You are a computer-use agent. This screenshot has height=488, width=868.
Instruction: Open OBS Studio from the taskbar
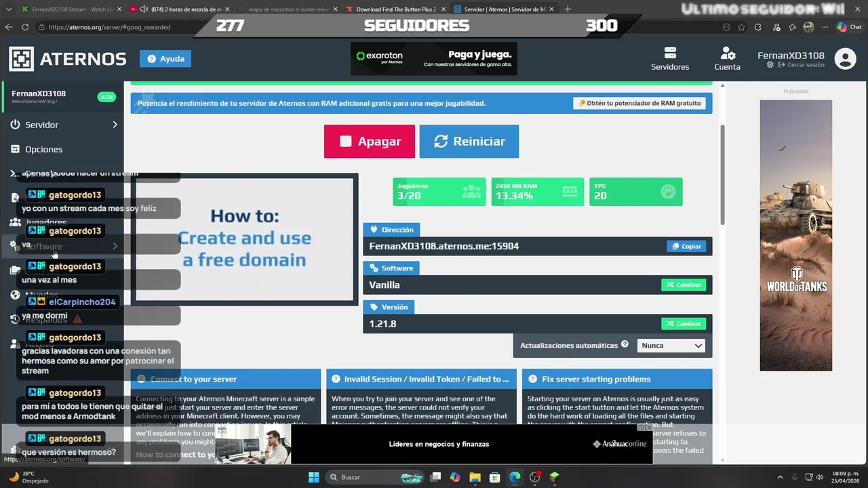[534, 477]
